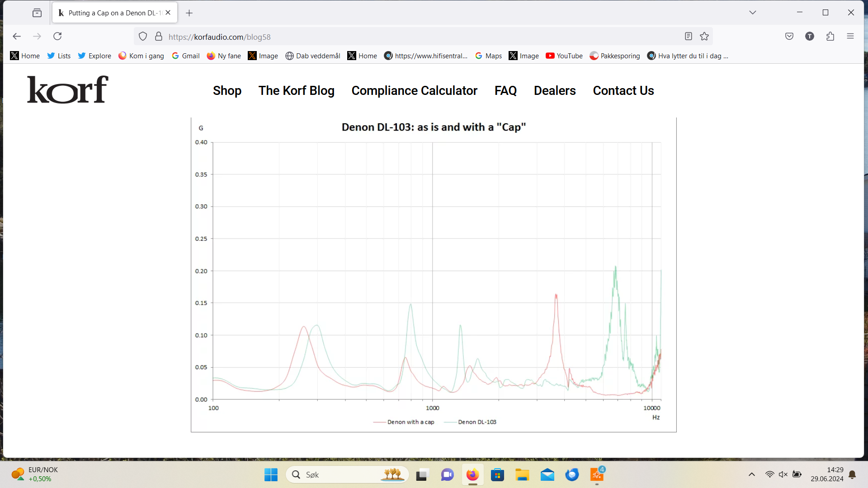Bookmark this page with the star icon
The image size is (868, 488).
pos(704,37)
